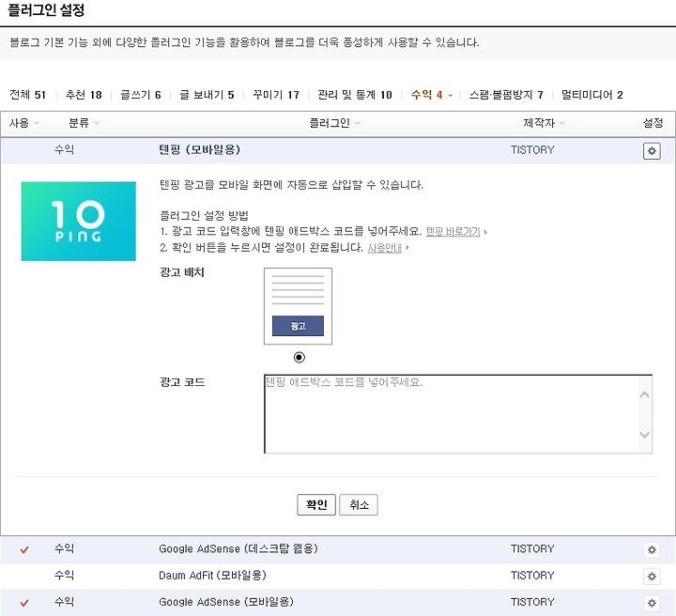The height and width of the screenshot is (616, 676).
Task: Select the ad placement radio button
Action: (x=299, y=358)
